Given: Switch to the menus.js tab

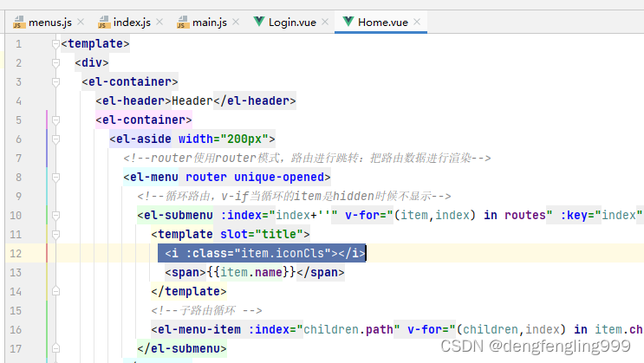Looking at the screenshot, I should point(49,23).
